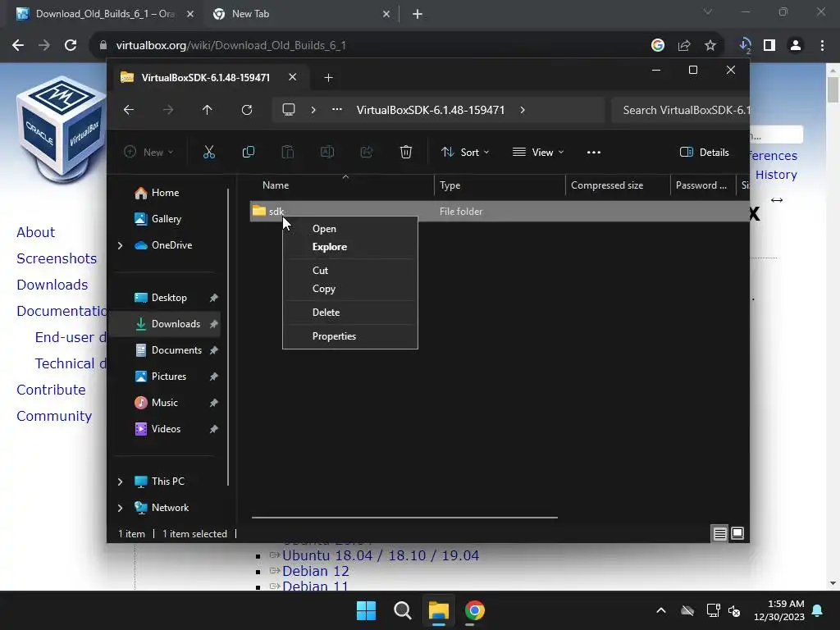Click the Chrome page reload button

(71, 45)
